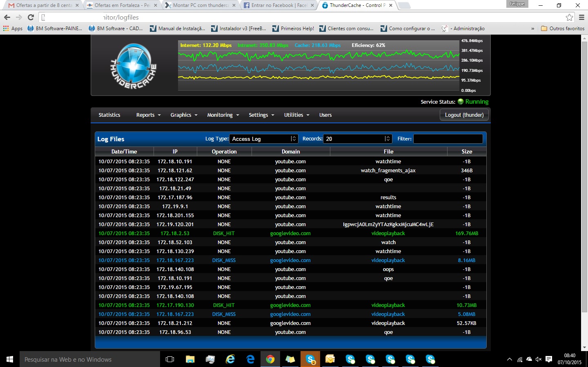Open the Action Center notifications icon
Image resolution: width=588 pixels, height=367 pixels.
point(549,359)
